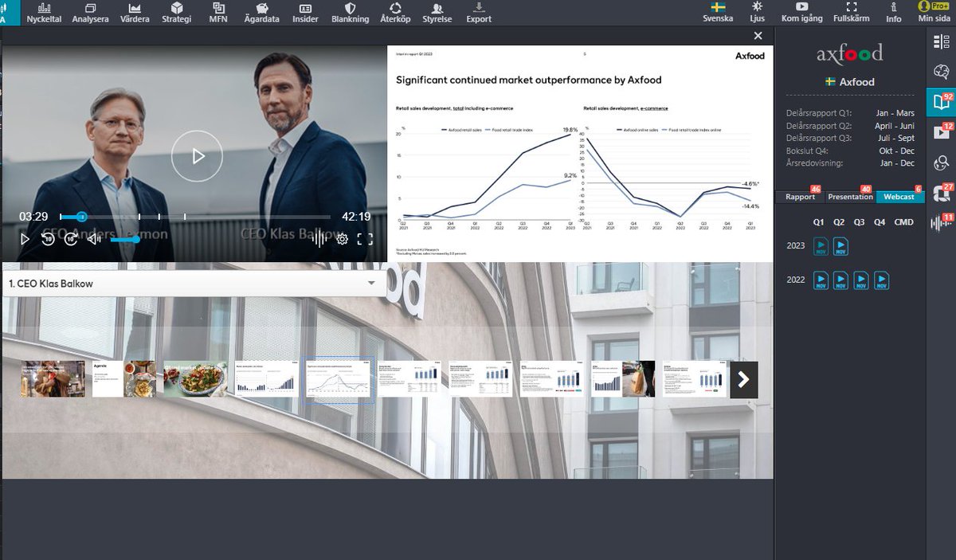Select the Webcast tab
This screenshot has height=560, width=956.
pos(899,197)
